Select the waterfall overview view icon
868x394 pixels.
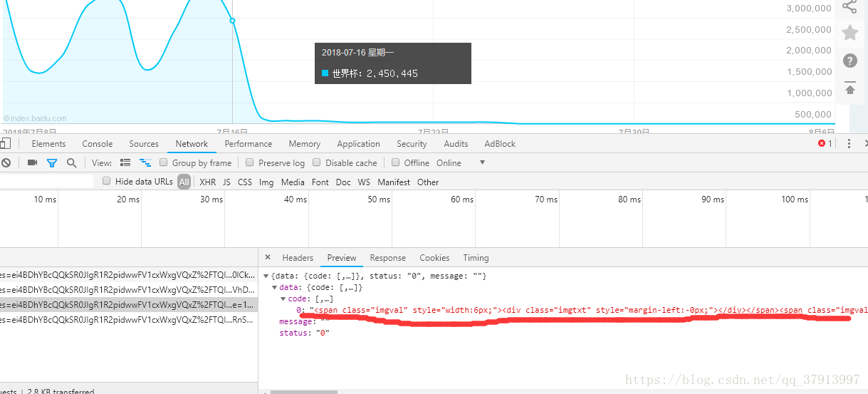coord(145,163)
